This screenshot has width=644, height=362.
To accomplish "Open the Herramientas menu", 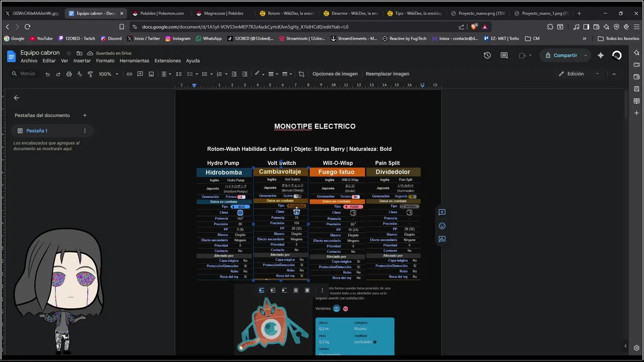I will pyautogui.click(x=134, y=61).
